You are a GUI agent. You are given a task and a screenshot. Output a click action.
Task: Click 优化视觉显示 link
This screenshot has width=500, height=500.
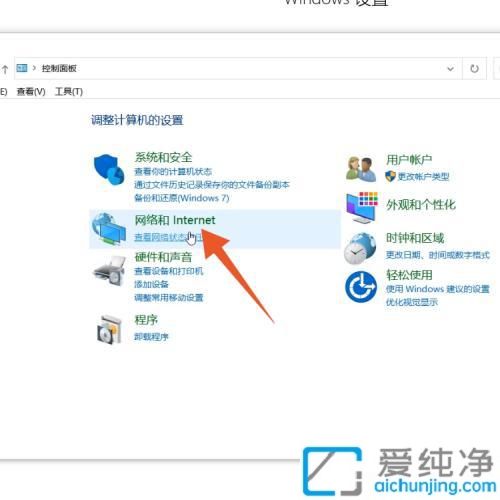pos(412,302)
